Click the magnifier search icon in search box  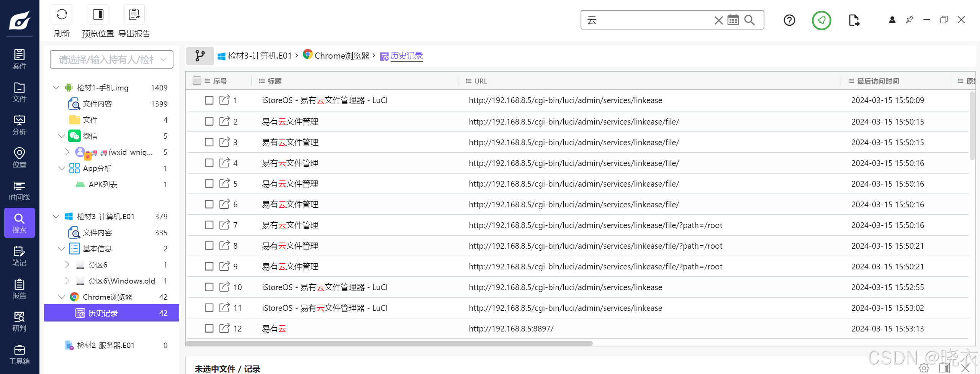coord(749,20)
